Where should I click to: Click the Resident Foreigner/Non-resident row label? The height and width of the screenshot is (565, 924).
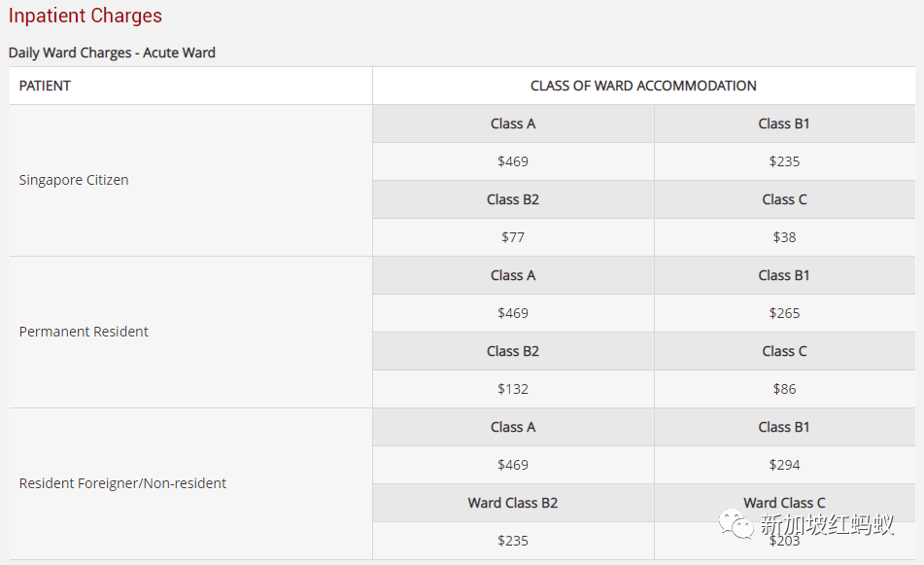(122, 483)
